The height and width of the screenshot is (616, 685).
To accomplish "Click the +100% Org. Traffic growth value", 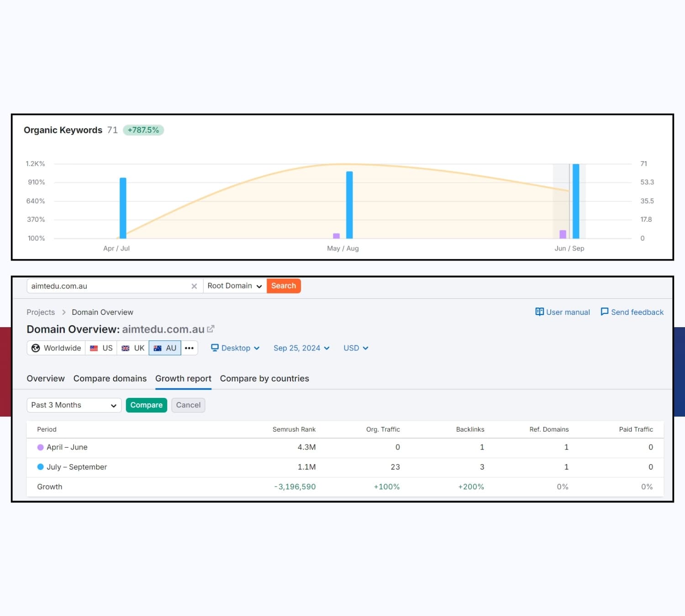I will [386, 487].
